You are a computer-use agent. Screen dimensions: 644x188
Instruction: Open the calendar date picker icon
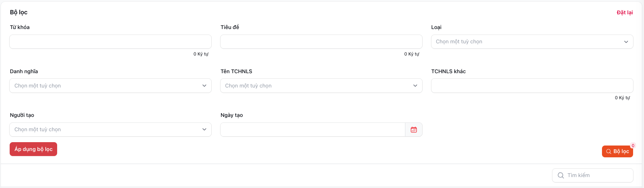pyautogui.click(x=414, y=130)
